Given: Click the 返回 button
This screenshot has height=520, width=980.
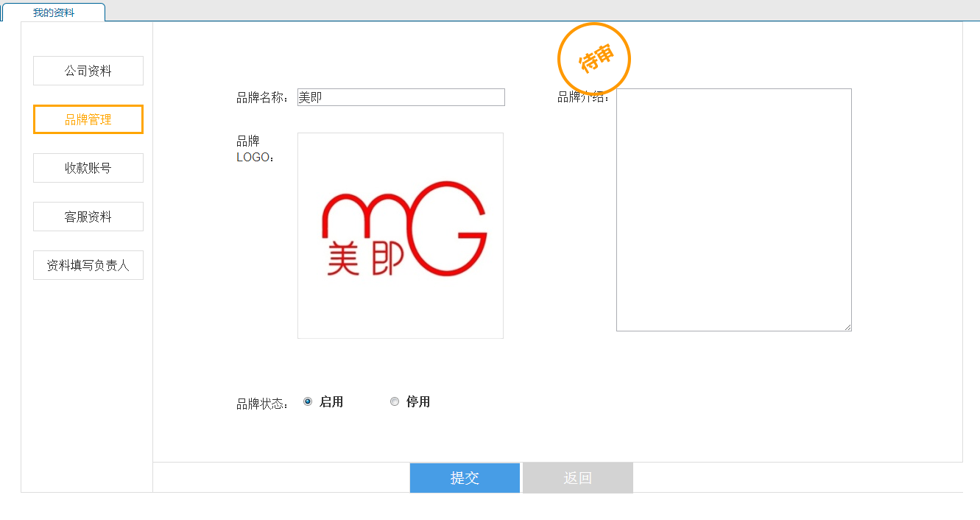Looking at the screenshot, I should [x=578, y=478].
